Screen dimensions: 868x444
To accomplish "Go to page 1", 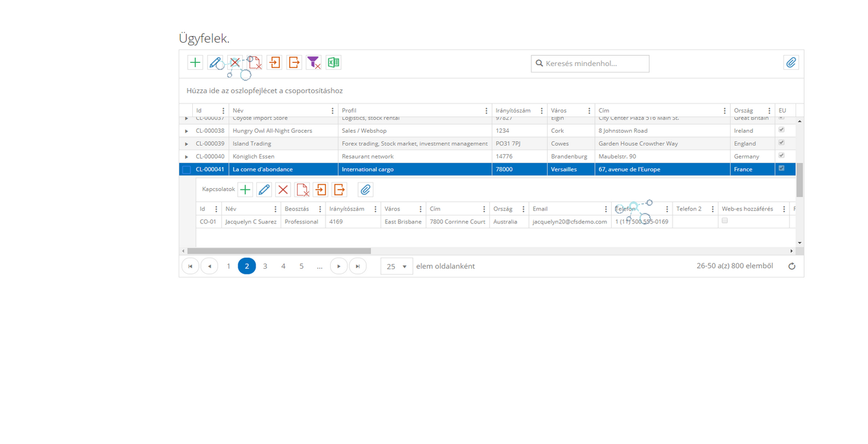I will click(x=228, y=266).
